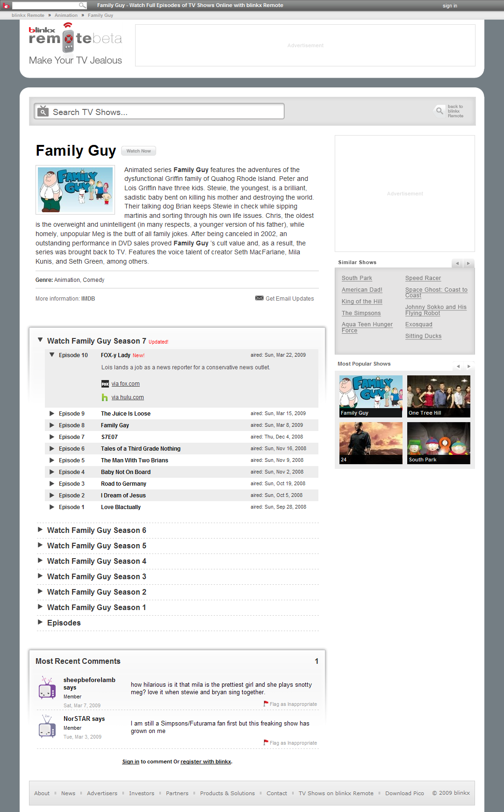Open One Tree Hill thumbnail
Screen dimensions: 504x812
coord(439,396)
